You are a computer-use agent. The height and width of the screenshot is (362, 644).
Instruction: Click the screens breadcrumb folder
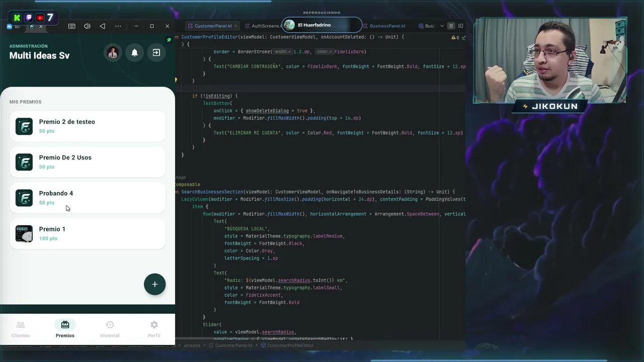(x=192, y=345)
